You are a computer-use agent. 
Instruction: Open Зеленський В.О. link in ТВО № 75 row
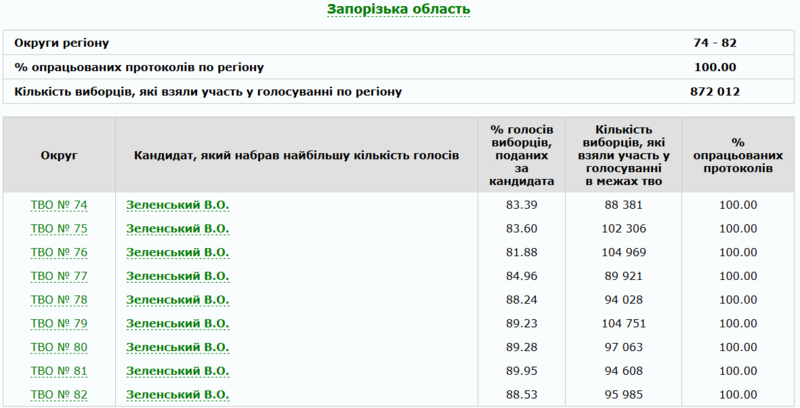[x=177, y=229]
